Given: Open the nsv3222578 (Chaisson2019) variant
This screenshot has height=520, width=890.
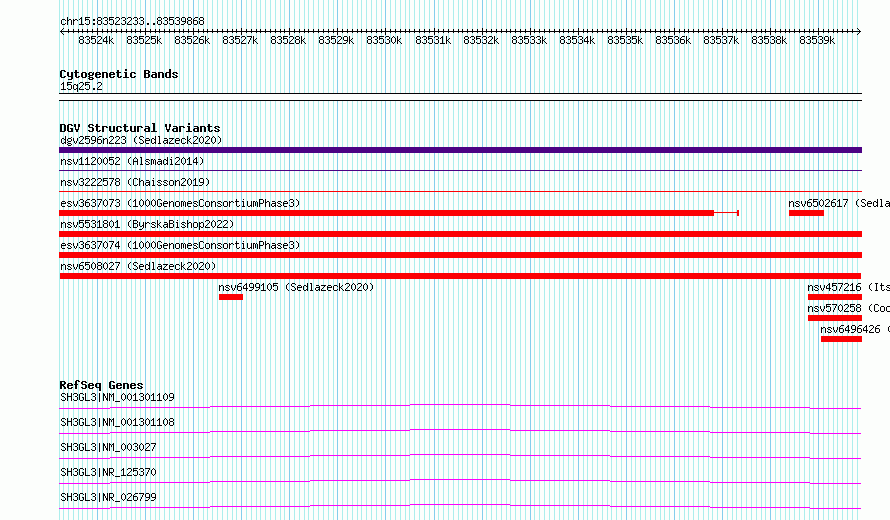Looking at the screenshot, I should click(135, 182).
